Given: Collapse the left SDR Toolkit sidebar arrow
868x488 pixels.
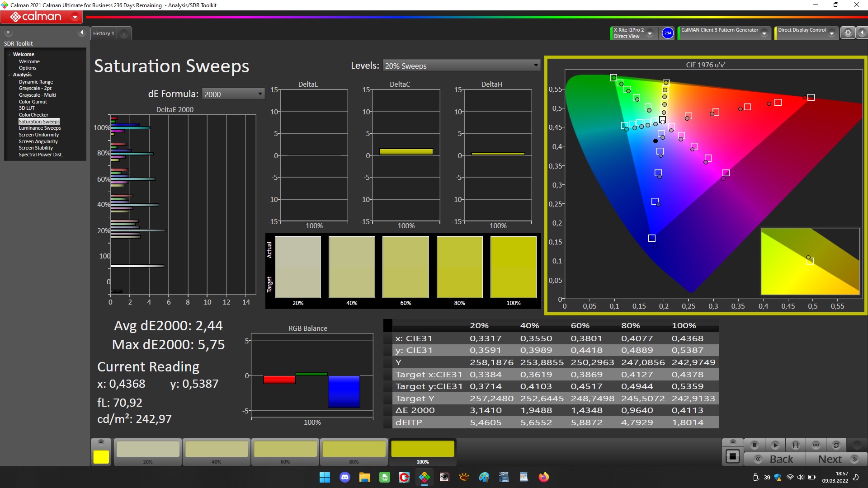Looking at the screenshot, I should click(82, 33).
